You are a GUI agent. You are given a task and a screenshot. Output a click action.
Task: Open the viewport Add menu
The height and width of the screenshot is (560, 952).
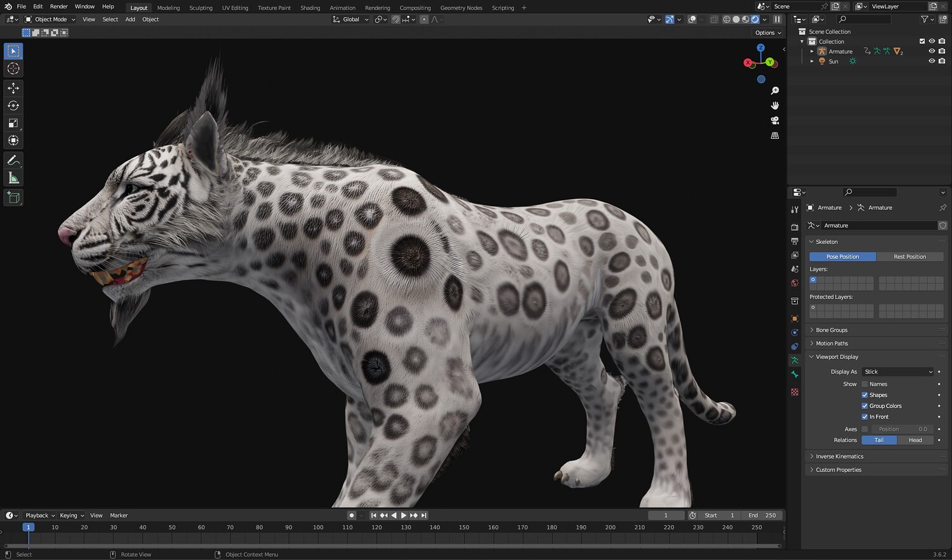[x=130, y=20]
